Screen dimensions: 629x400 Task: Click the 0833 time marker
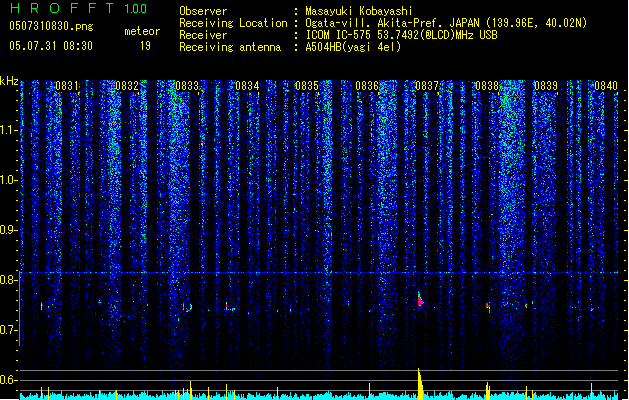187,86
